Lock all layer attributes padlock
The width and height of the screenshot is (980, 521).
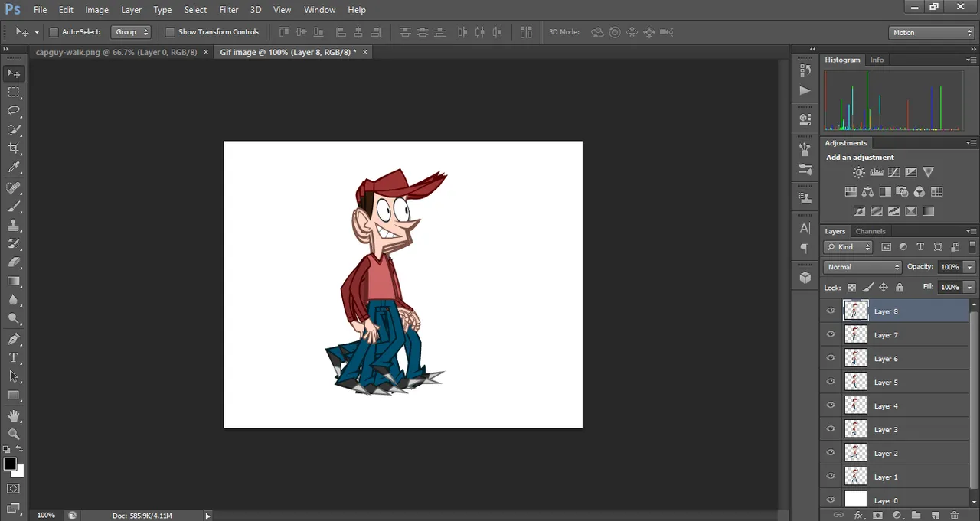point(900,288)
